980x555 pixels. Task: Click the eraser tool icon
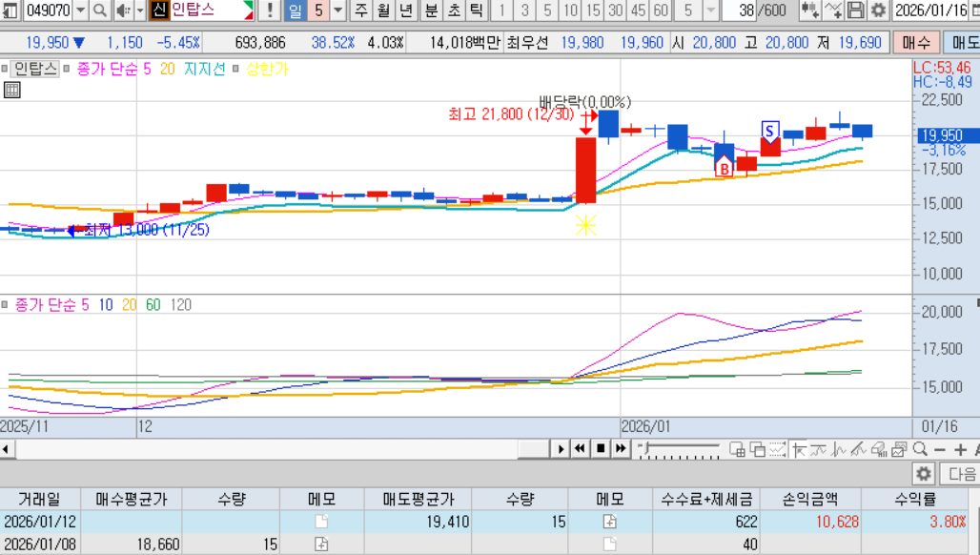click(x=879, y=449)
